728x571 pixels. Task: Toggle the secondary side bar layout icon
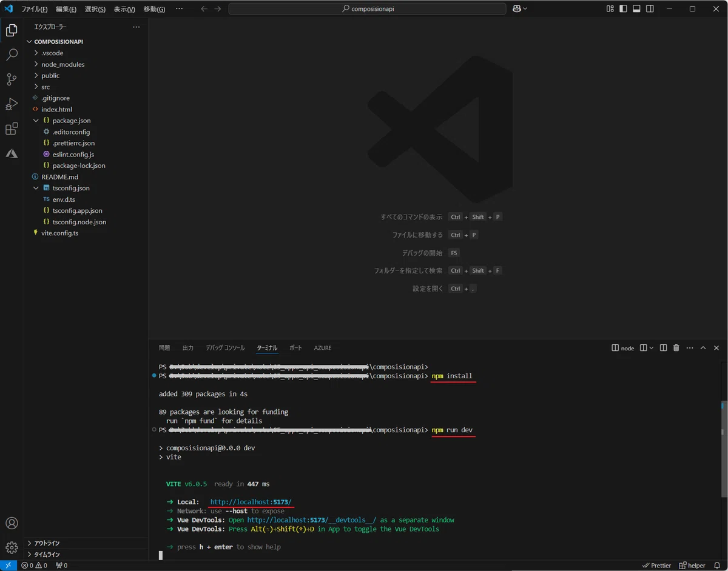(650, 9)
